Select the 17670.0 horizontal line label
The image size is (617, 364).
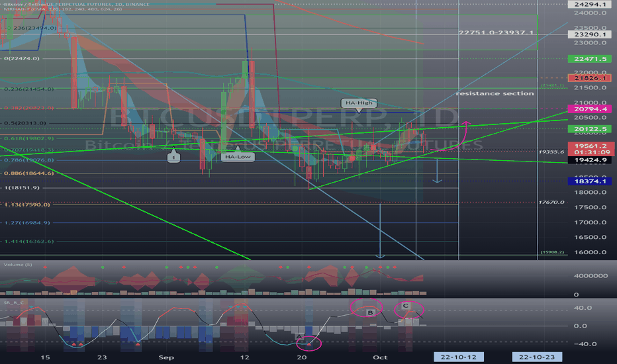click(x=551, y=203)
